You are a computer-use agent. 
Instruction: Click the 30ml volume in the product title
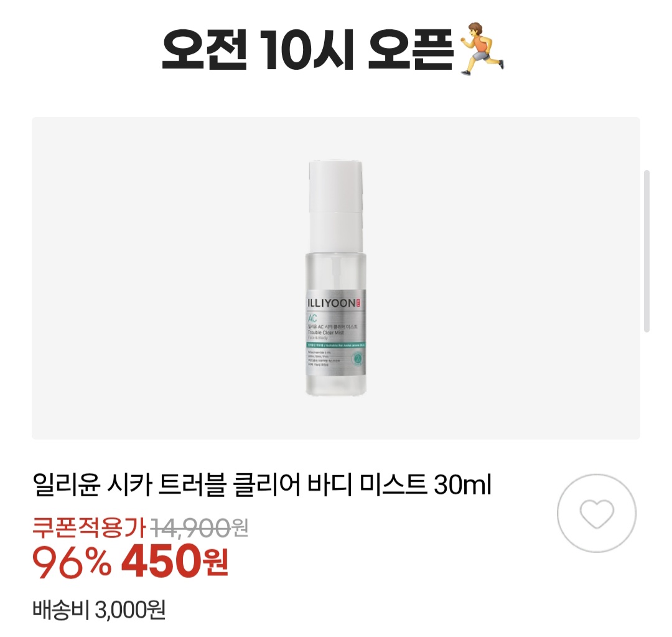(462, 484)
